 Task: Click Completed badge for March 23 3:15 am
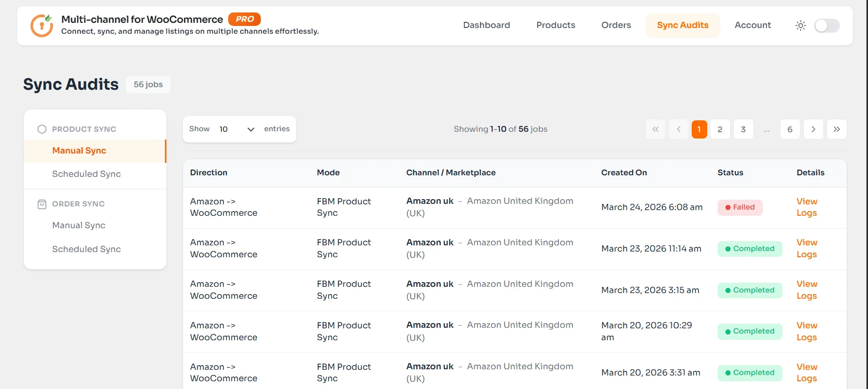[x=750, y=290]
